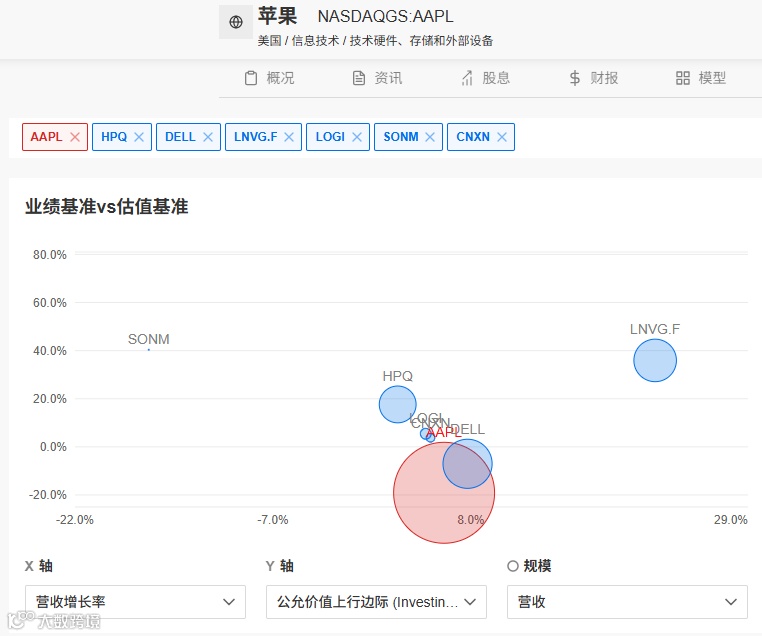Remove the CNXN tag with its X
This screenshot has width=762, height=636.
(x=502, y=137)
